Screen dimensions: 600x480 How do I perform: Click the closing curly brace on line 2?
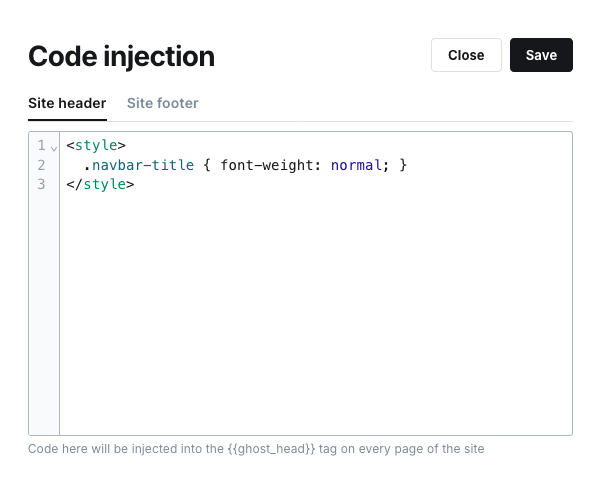[x=403, y=165]
